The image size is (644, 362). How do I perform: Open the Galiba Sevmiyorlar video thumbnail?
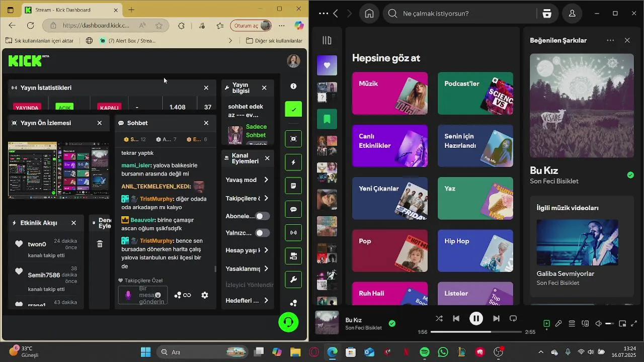tap(577, 242)
